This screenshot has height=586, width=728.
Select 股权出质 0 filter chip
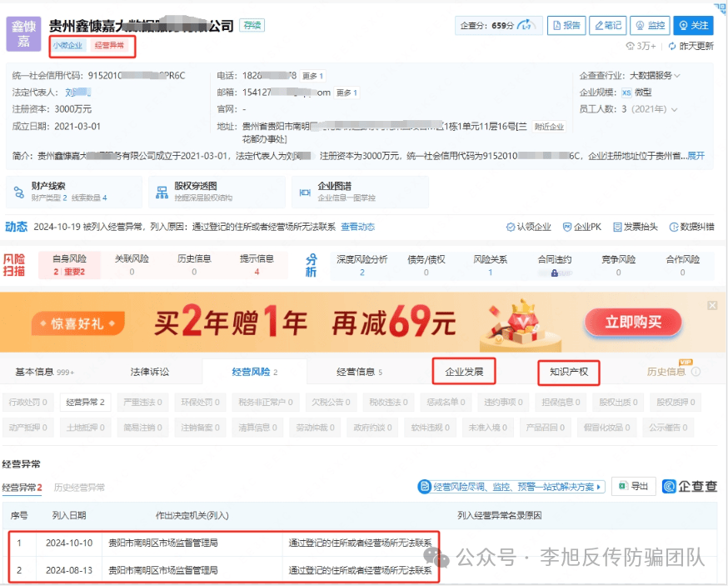(618, 403)
